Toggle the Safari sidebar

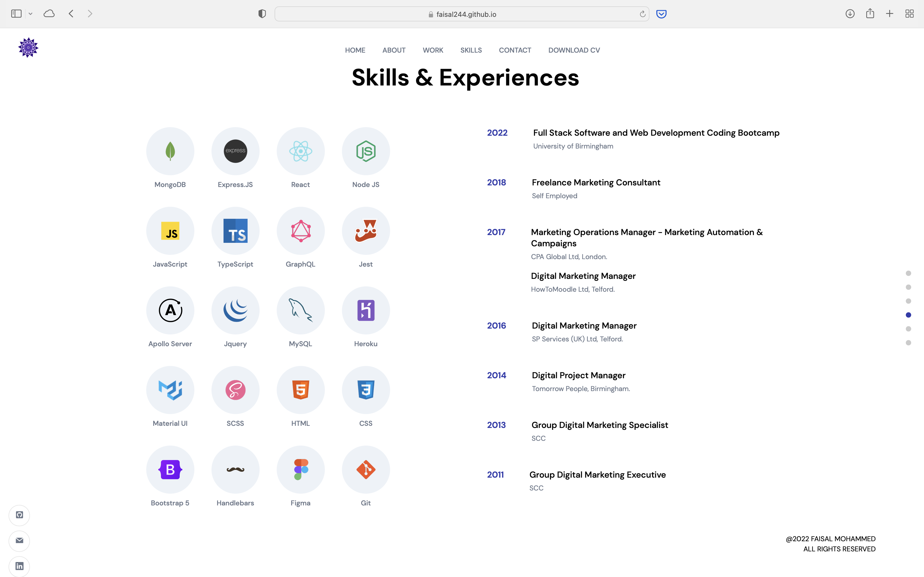(x=16, y=13)
